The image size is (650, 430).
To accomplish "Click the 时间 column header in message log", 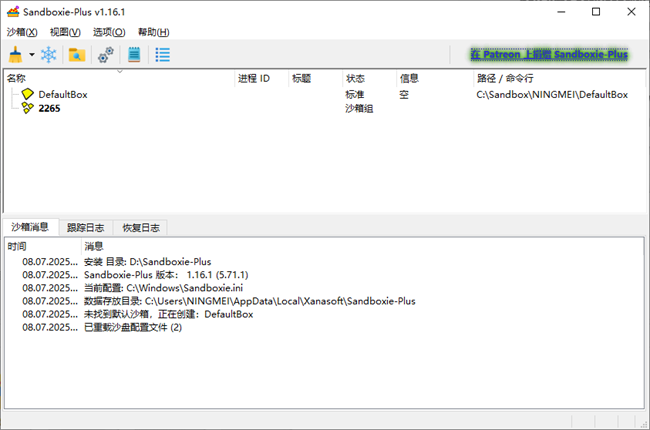I will pyautogui.click(x=44, y=246).
